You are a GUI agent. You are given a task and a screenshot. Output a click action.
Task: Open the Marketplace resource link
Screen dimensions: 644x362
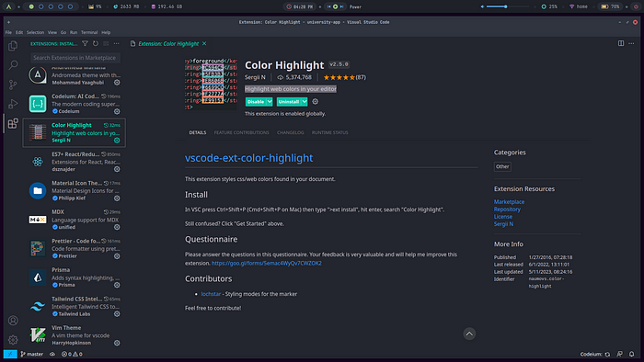click(509, 202)
